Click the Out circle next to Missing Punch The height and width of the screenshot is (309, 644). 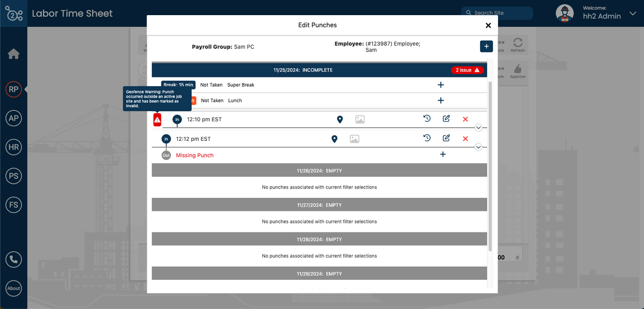(x=166, y=155)
